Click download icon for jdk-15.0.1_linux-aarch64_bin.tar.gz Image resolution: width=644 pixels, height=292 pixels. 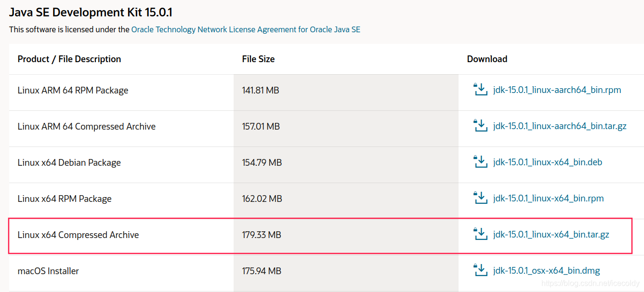[481, 126]
